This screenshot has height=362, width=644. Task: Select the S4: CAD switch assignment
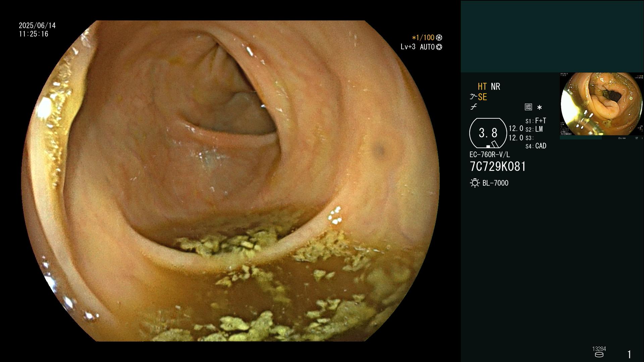pos(536,146)
